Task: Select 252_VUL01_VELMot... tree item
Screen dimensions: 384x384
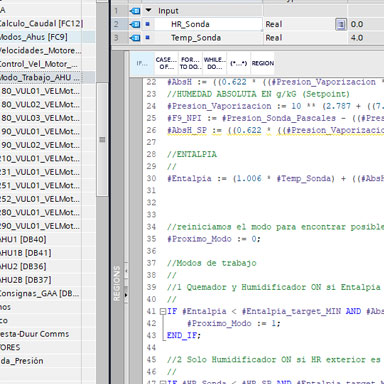Action: (40, 199)
